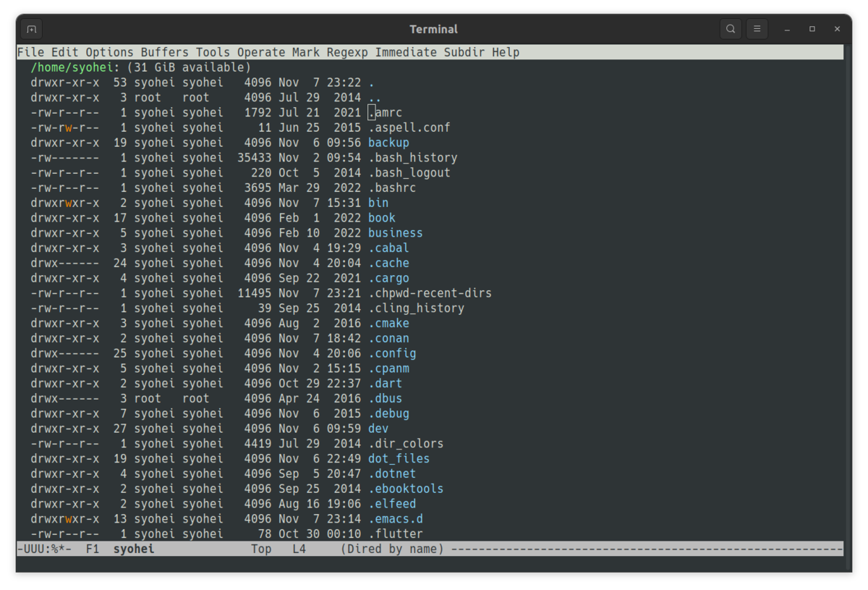The height and width of the screenshot is (590, 868).
Task: Open the Options menu
Action: pos(109,51)
